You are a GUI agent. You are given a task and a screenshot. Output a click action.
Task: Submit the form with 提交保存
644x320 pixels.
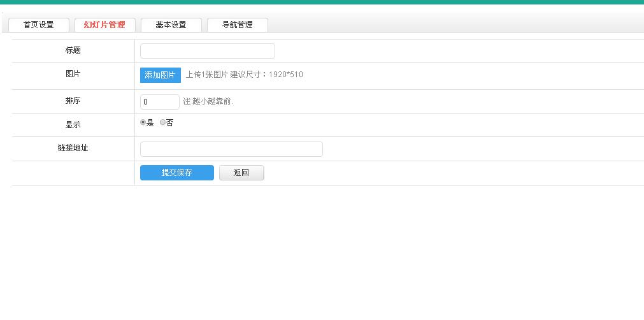pos(176,173)
